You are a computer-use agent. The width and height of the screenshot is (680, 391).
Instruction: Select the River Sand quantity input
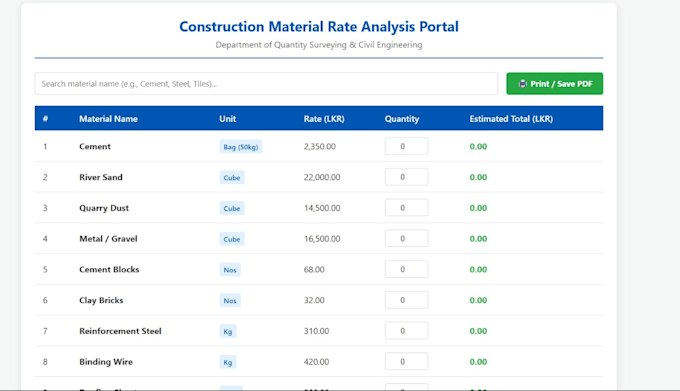406,177
